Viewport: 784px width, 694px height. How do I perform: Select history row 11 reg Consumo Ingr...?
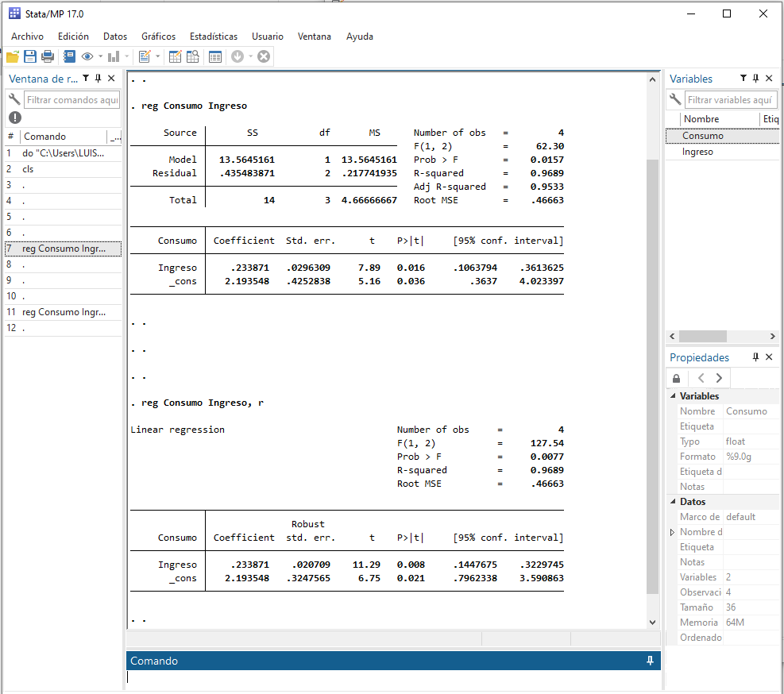coord(63,312)
